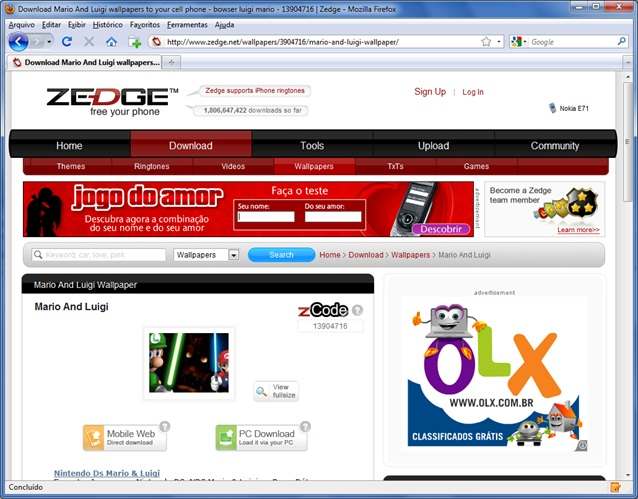Select the Download Mario And Luigi wallpapers tab
Screen dimensions: 638x499
pyautogui.click(x=85, y=62)
